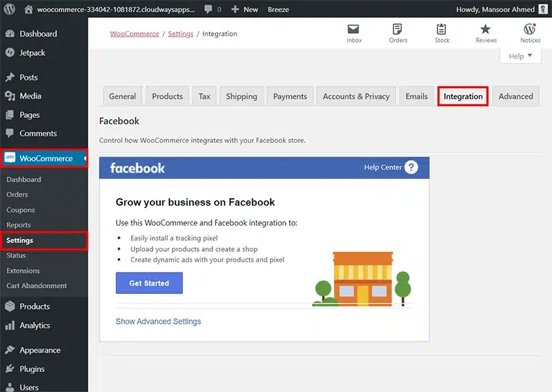Viewport: 552px width, 392px height.
Task: Expand the Help dropdown
Action: [x=520, y=56]
